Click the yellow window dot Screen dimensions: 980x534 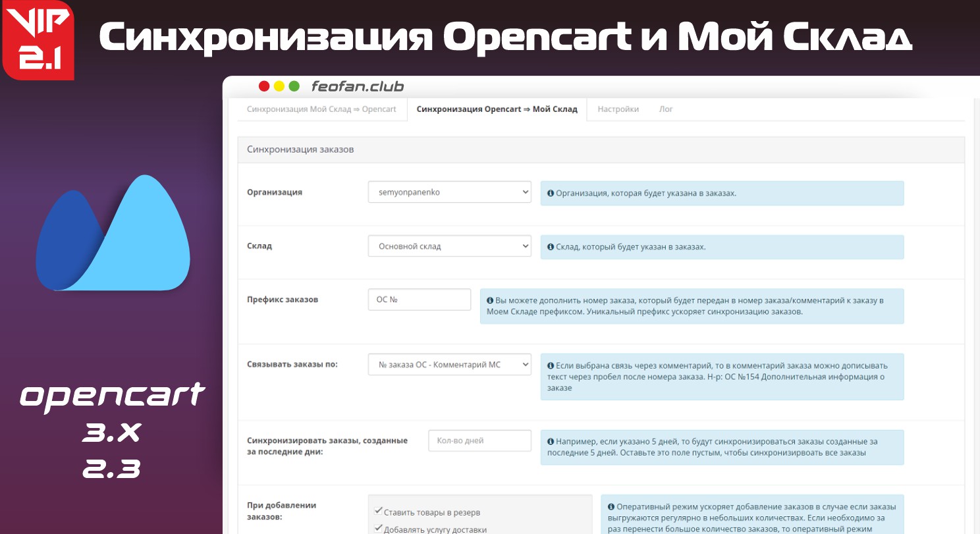pos(279,86)
